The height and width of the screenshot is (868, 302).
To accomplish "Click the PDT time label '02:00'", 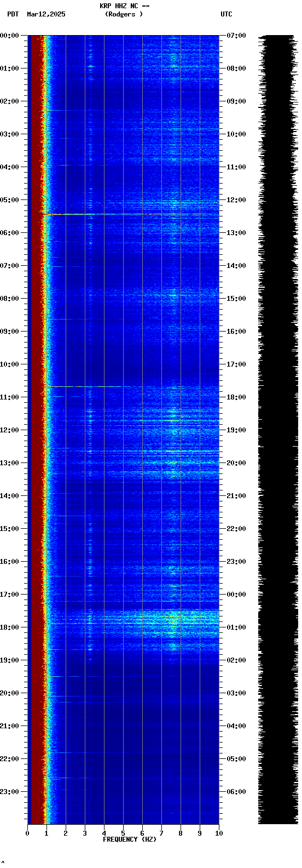I will [9, 101].
